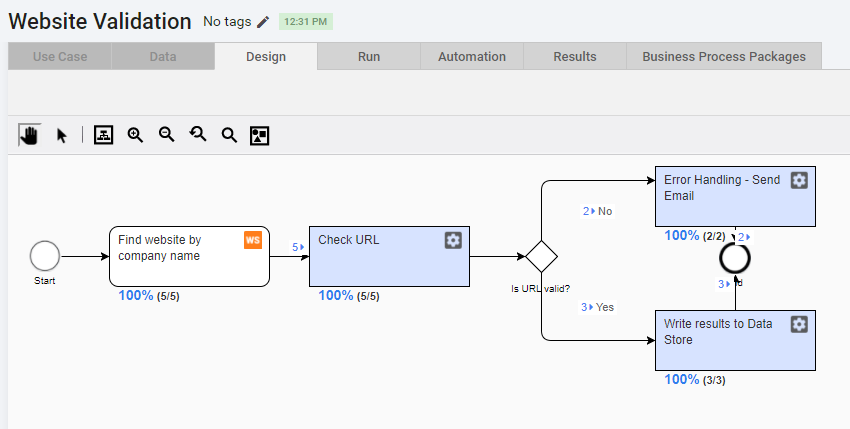Click the plain magnifier search icon
The image size is (850, 429).
(229, 135)
